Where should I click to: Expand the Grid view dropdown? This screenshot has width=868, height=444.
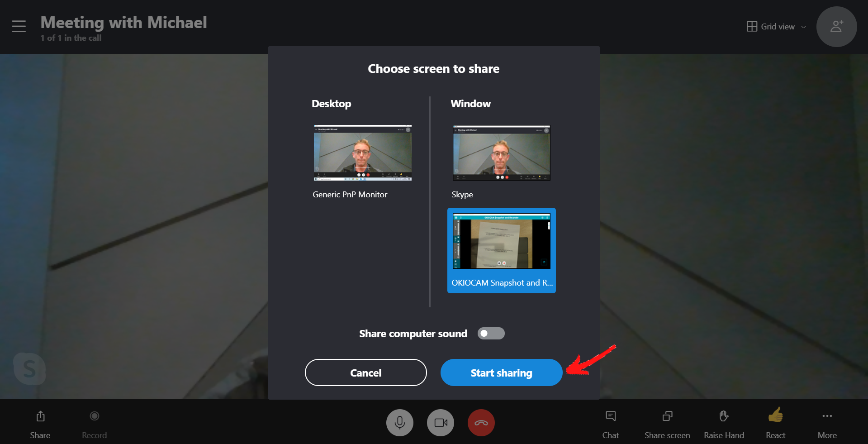[x=776, y=27]
